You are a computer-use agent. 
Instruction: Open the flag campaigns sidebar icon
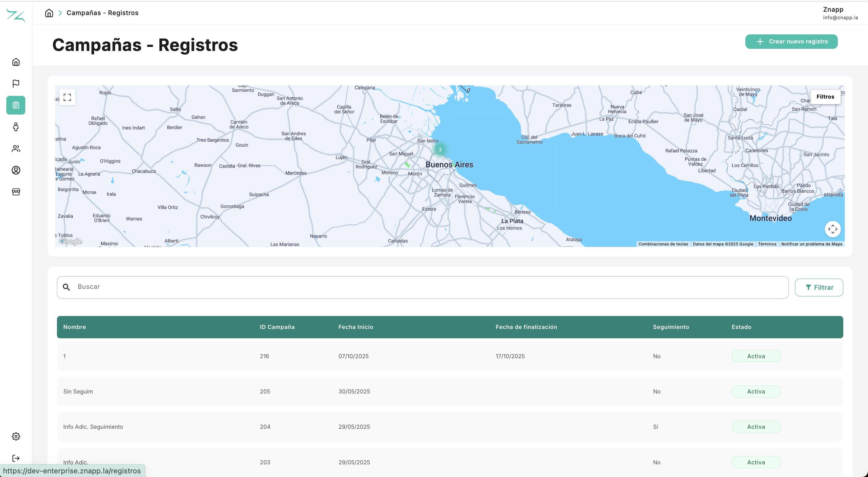pos(16,84)
